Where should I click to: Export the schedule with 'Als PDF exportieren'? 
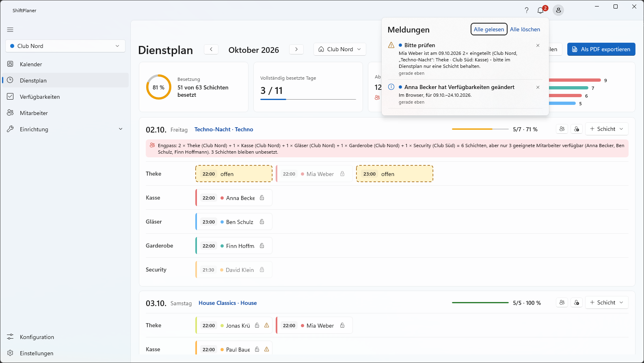click(601, 49)
